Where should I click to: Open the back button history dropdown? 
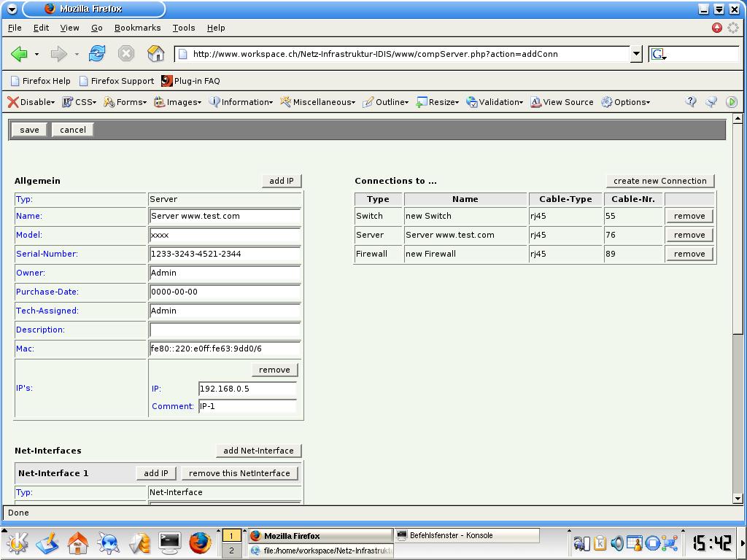click(x=36, y=54)
